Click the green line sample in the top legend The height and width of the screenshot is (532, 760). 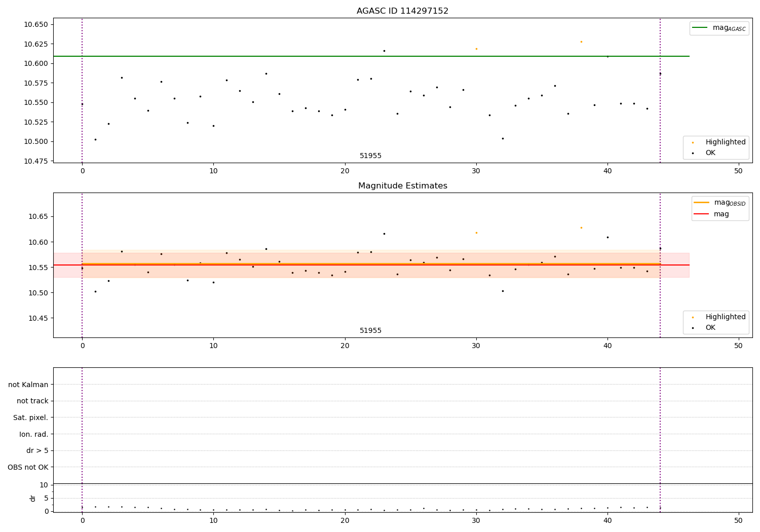(700, 28)
